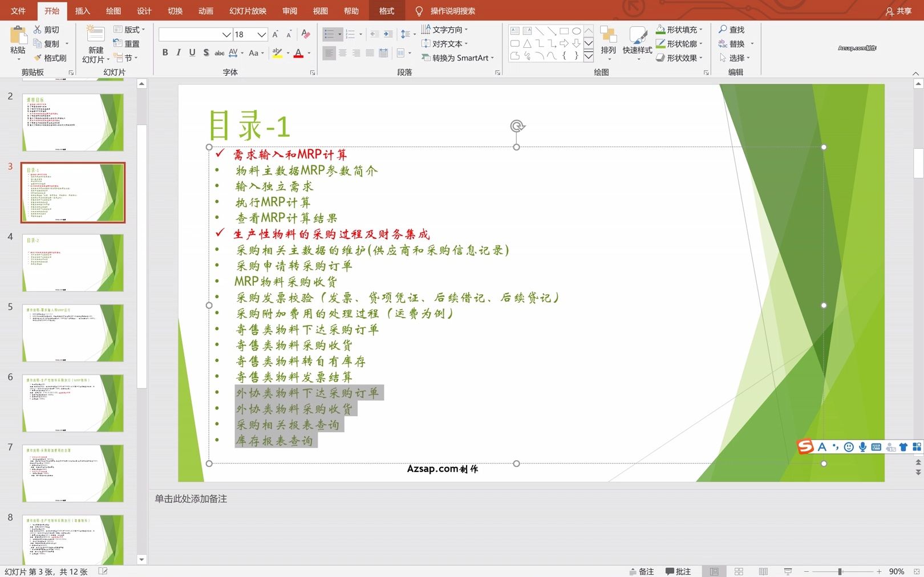Select slide 5 thumbnail

coord(73,333)
